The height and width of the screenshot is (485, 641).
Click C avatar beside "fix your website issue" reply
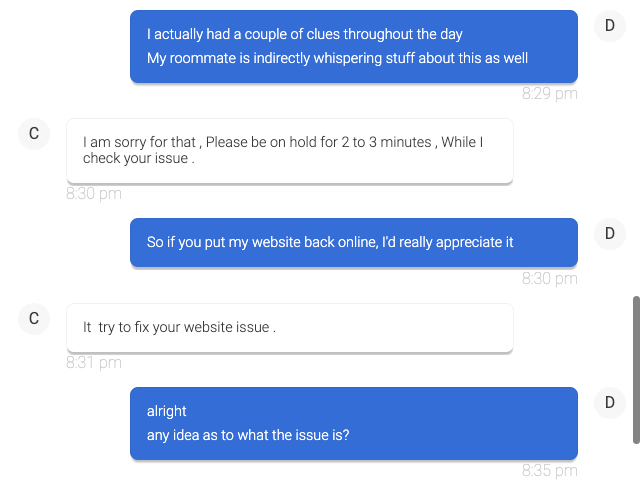coord(34,319)
